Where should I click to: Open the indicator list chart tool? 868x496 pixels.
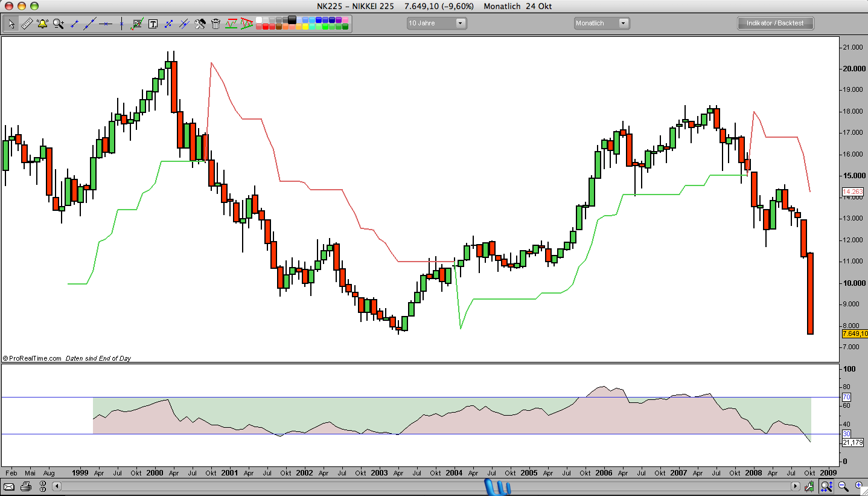137,24
